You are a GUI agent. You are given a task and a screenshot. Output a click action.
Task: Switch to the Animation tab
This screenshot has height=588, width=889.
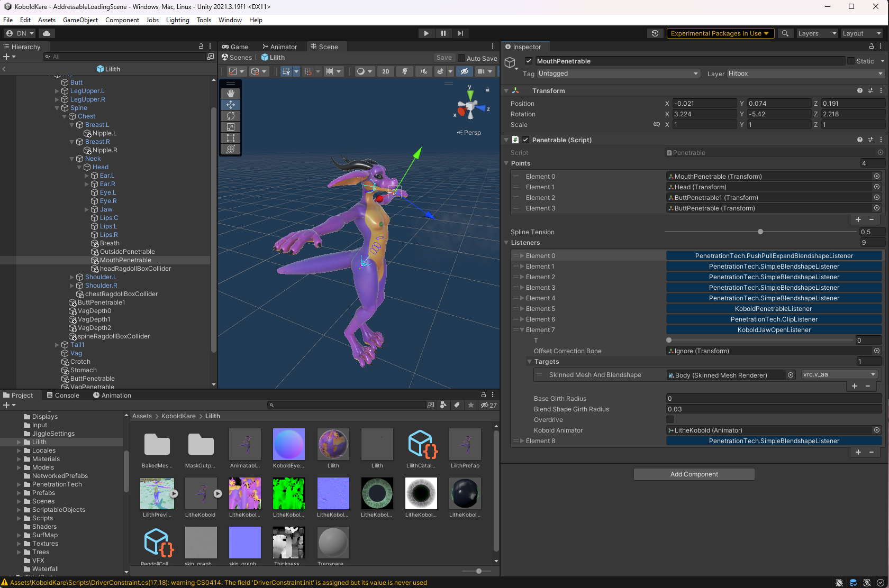point(112,395)
